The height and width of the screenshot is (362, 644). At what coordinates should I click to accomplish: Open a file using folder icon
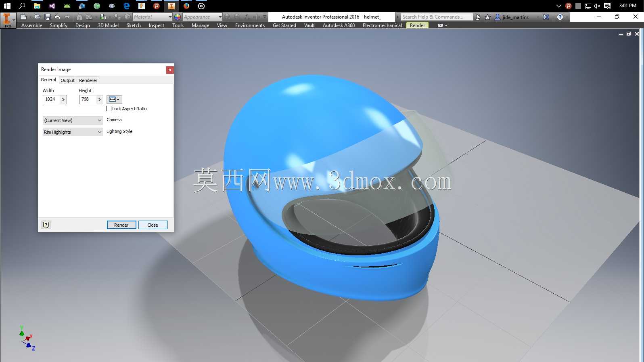[x=37, y=17]
